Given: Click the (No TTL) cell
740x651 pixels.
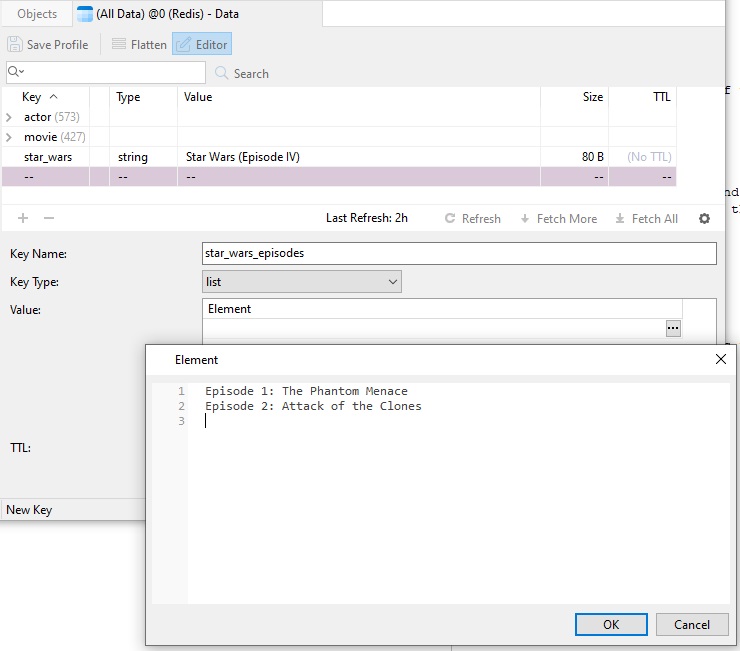Looking at the screenshot, I should 642,157.
